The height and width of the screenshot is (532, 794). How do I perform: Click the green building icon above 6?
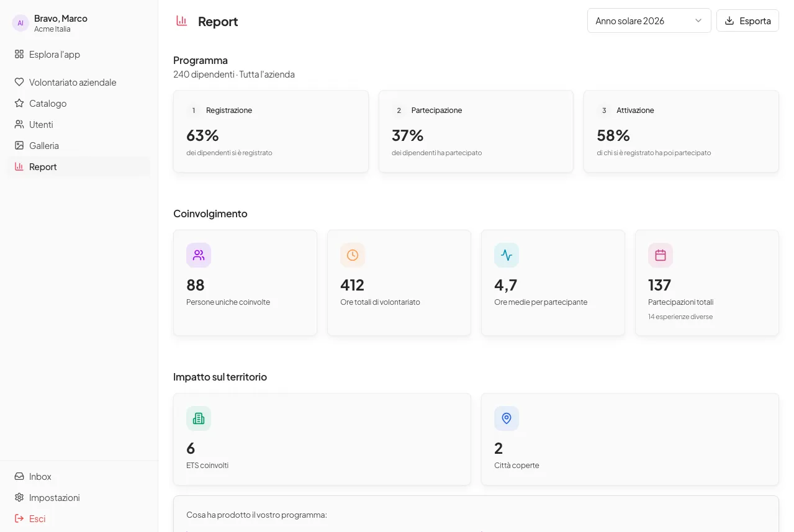(199, 418)
